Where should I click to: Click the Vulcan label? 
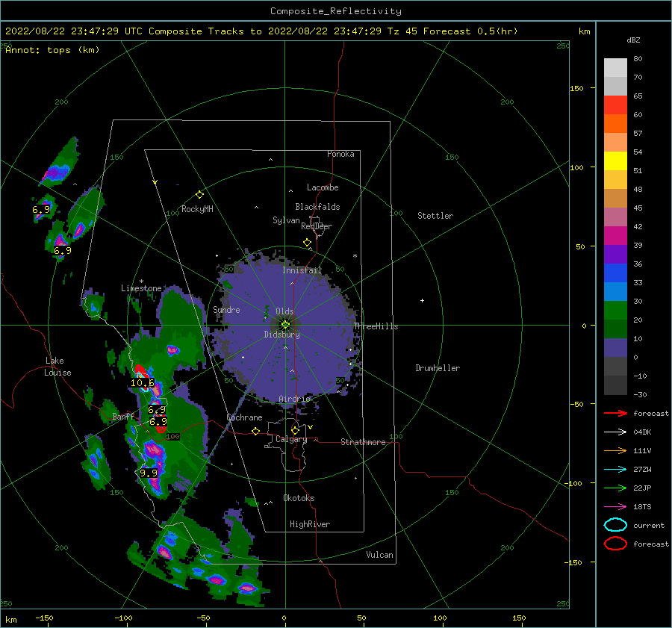380,555
